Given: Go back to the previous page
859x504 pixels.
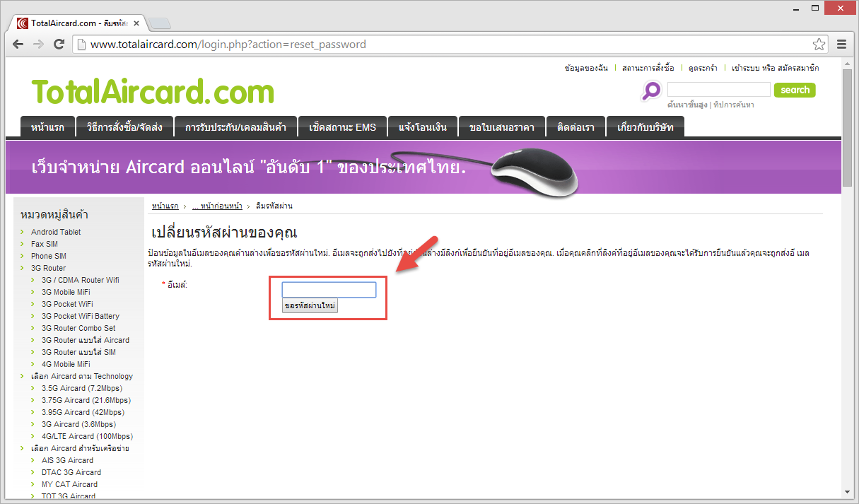Looking at the screenshot, I should [18, 45].
